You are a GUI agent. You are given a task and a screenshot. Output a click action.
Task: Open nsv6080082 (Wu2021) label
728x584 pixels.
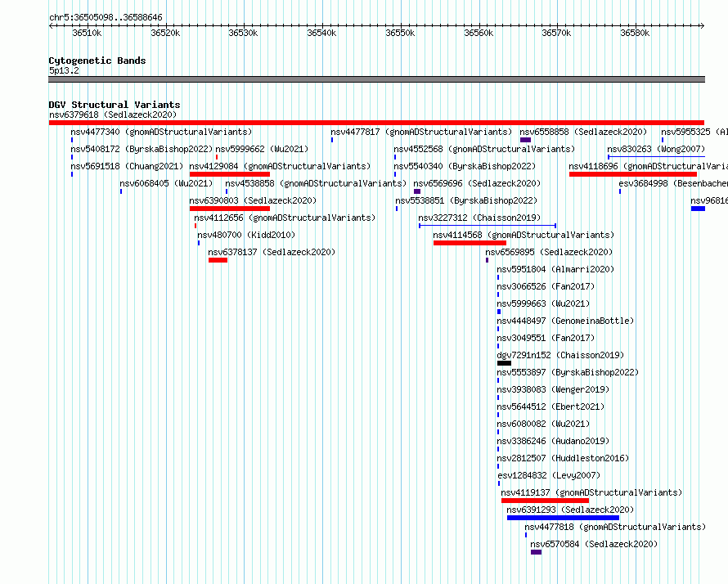[543, 424]
